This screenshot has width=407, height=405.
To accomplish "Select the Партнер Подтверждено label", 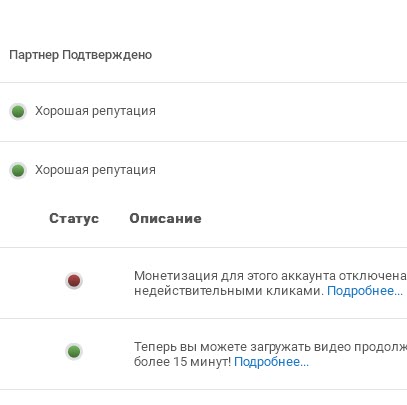I will point(80,55).
